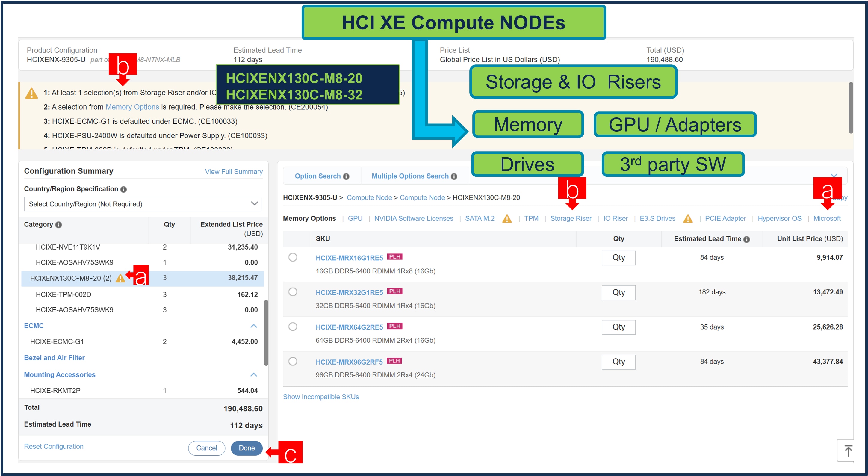Click second Compute Node breadcrumb link
Viewport: 868px width, 476px height.
[422, 197]
